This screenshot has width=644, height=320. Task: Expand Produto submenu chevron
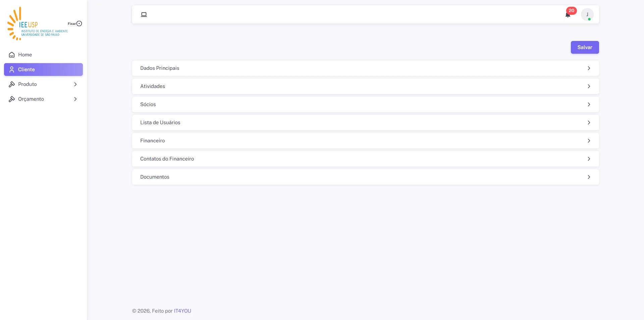click(75, 84)
